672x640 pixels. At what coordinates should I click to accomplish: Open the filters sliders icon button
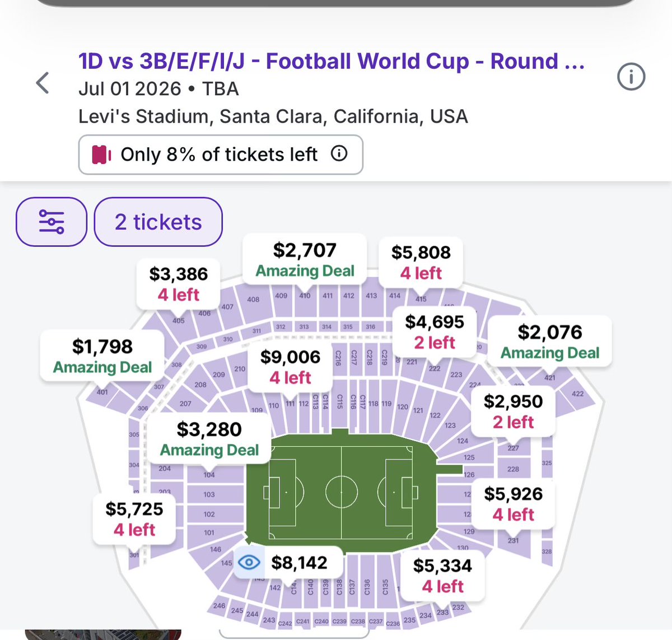point(52,222)
